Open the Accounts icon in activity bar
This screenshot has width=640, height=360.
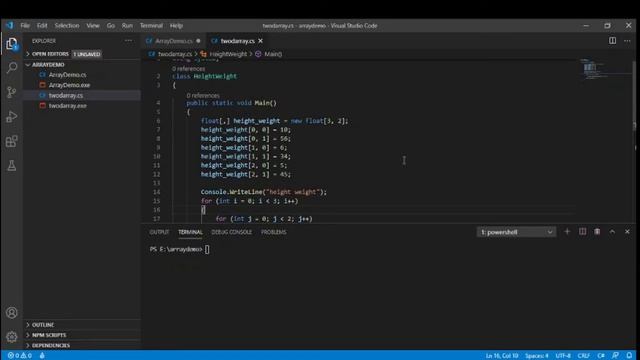click(12, 313)
